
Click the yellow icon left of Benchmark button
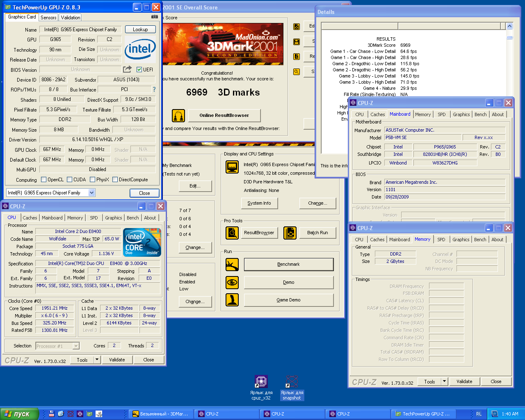[232, 265]
